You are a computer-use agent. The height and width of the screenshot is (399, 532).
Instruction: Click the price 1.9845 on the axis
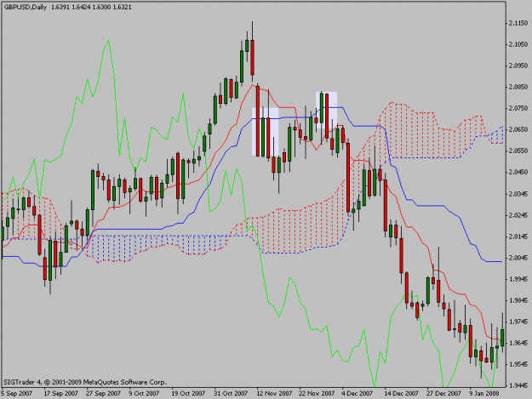pos(518,300)
